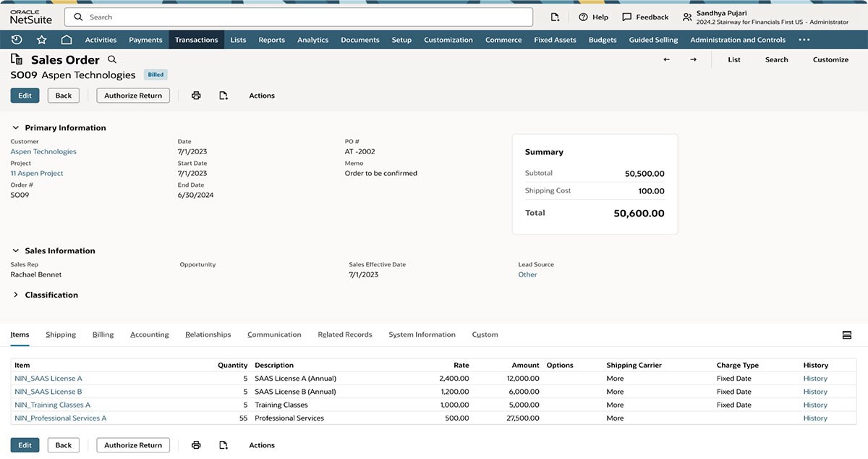Click the magnifier icon next to Sales Order title
Screen dimensions: 868x459
112,59
